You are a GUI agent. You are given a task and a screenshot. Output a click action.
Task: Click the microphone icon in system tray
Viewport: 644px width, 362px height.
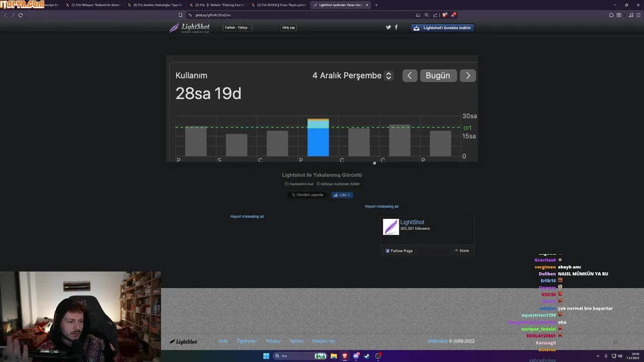[x=606, y=356]
